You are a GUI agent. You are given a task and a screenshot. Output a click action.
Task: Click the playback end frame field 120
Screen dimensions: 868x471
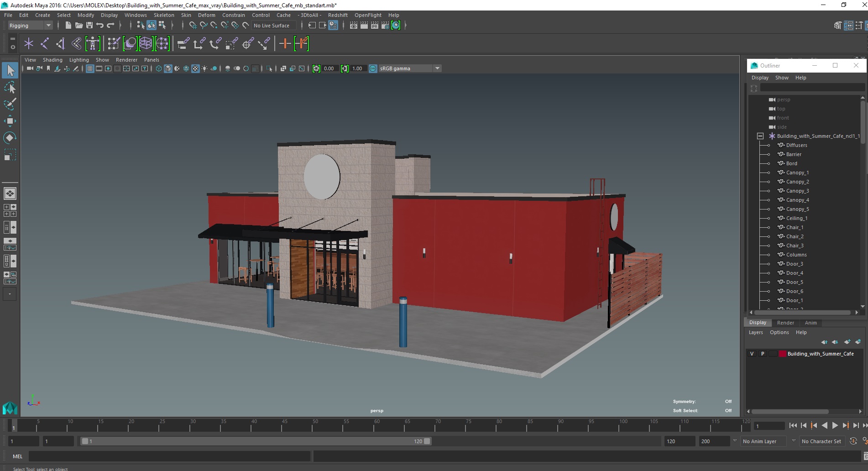click(x=679, y=441)
